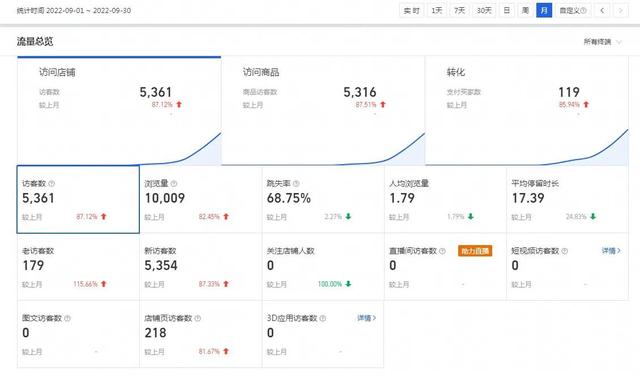Click help icon beside 3D应用访客数
Viewport: 640px width, 377px height.
click(323, 318)
